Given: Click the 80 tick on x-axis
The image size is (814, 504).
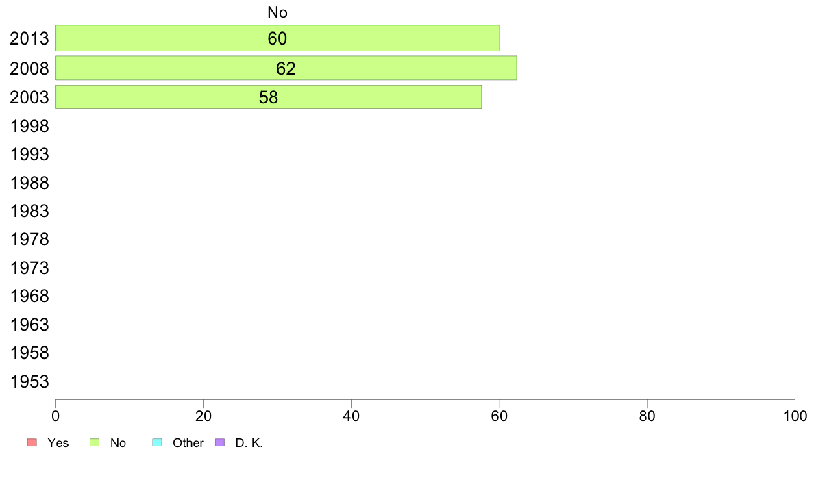Looking at the screenshot, I should tap(647, 416).
